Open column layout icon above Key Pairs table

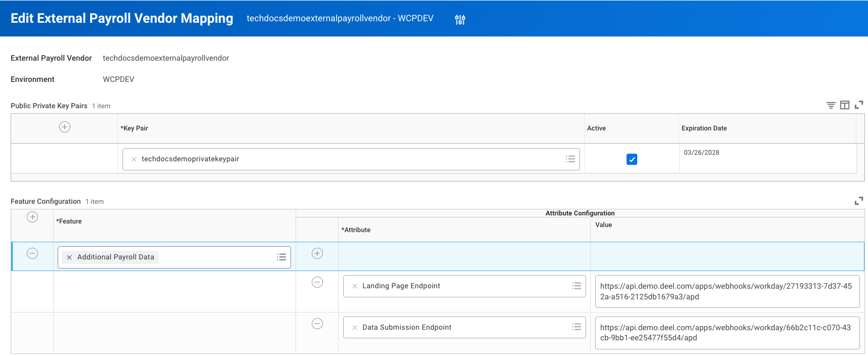(x=845, y=105)
